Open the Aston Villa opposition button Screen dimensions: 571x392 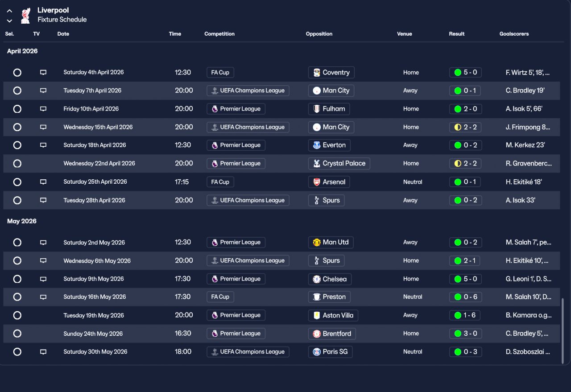coord(333,315)
